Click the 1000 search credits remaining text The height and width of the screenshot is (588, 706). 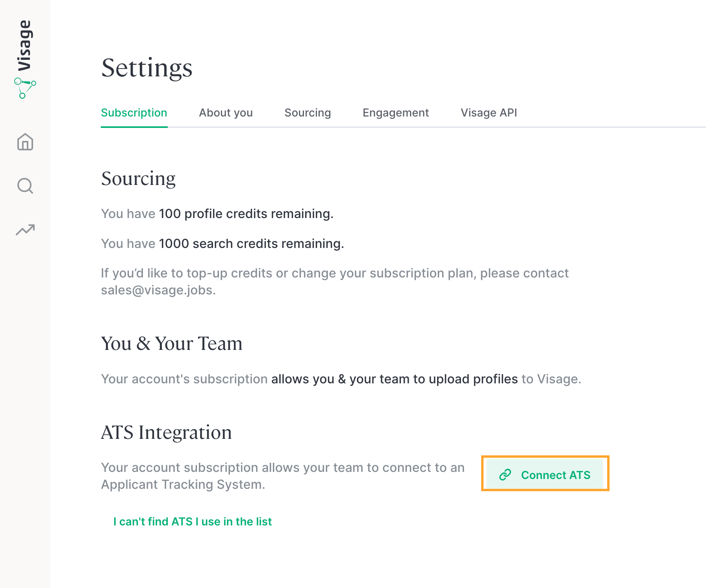(x=251, y=244)
